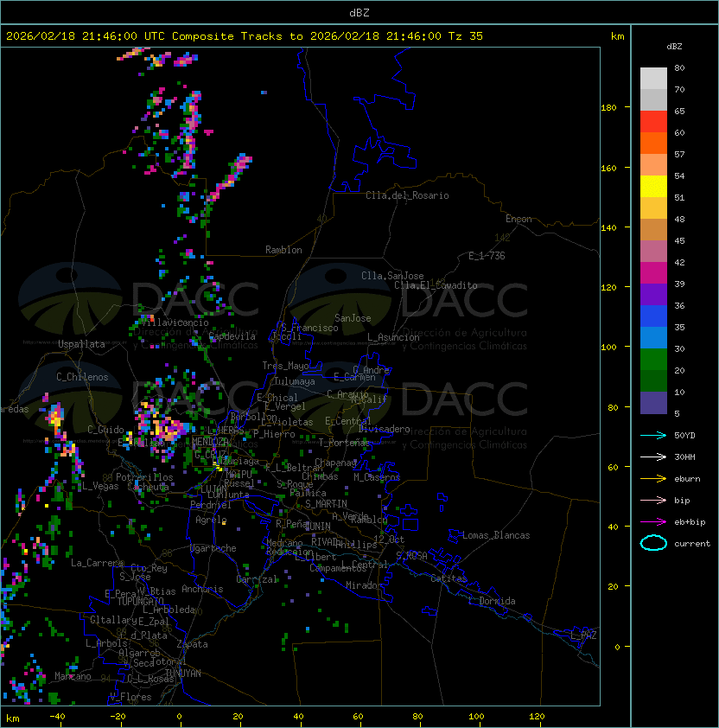
Task: Click the Cila.del_Rosario label
Action: (407, 195)
